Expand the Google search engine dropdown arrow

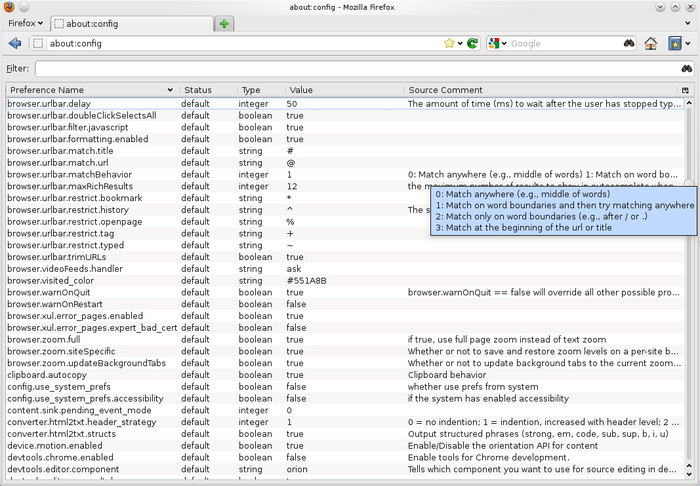point(504,43)
